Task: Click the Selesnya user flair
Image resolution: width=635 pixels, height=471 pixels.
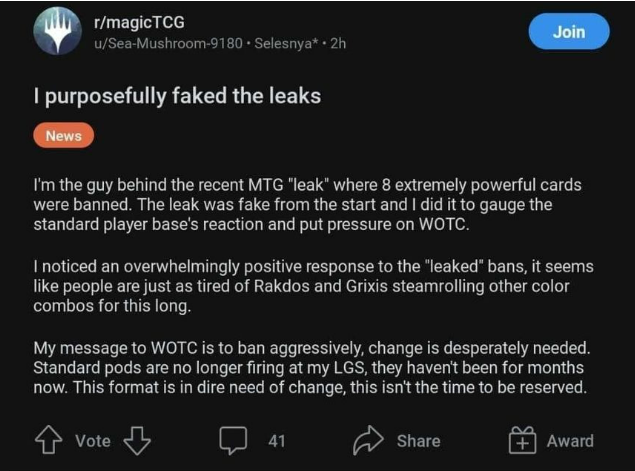Action: click(286, 43)
